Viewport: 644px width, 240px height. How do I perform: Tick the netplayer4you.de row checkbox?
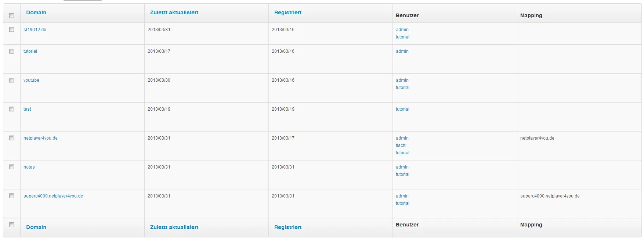pyautogui.click(x=12, y=138)
